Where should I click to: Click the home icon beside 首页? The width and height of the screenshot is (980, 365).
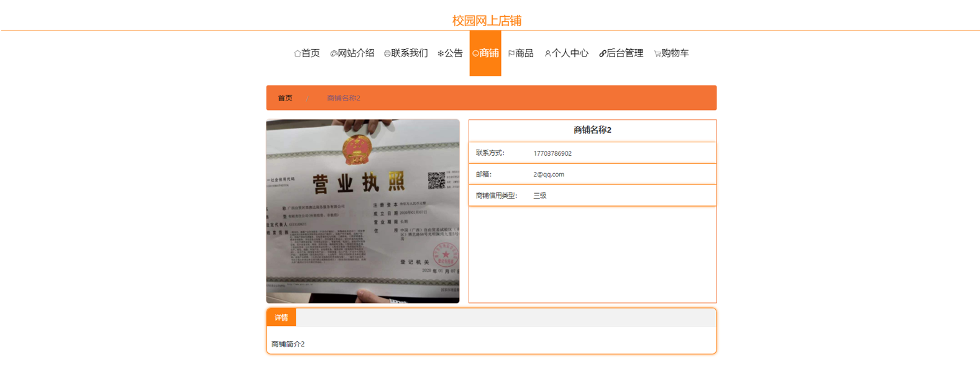297,53
